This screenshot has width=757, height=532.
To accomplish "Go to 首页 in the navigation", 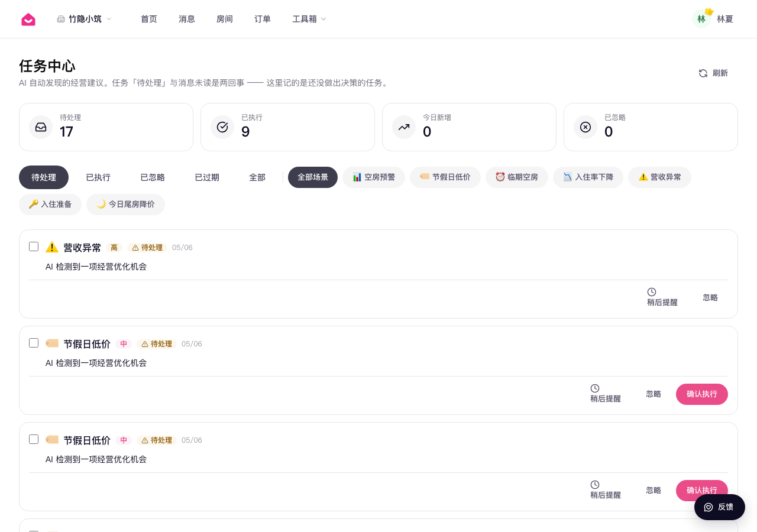I will [x=149, y=19].
